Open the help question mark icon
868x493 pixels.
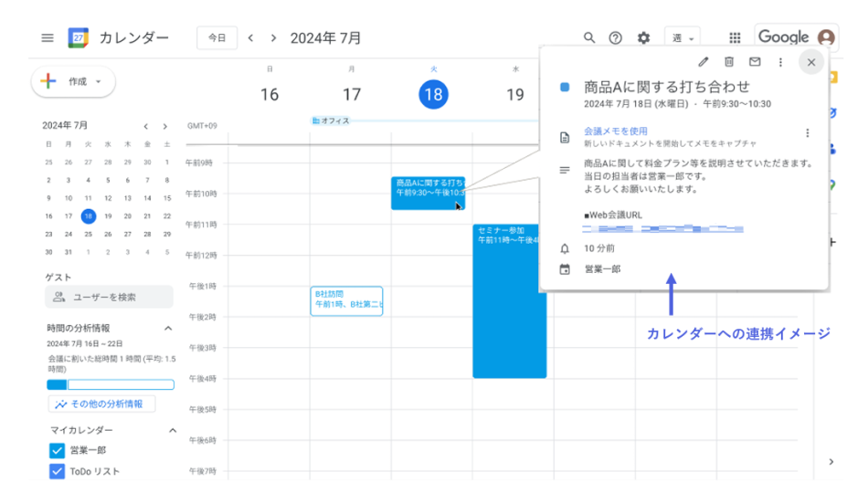(x=616, y=37)
